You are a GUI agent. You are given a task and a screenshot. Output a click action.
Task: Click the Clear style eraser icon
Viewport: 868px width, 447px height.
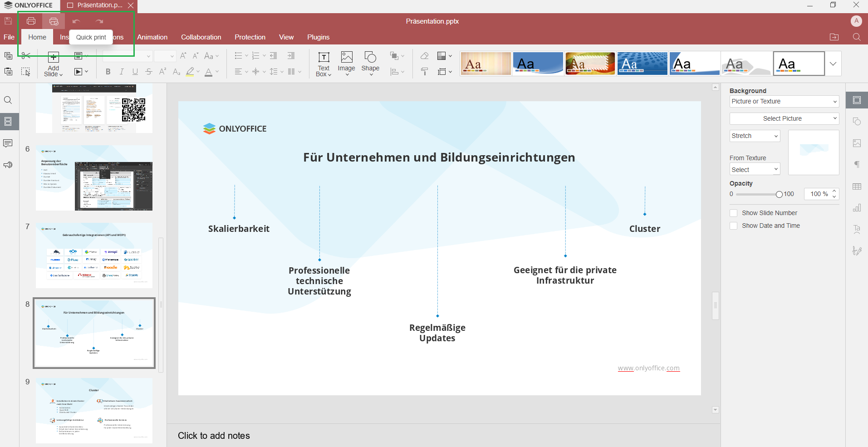tap(425, 56)
